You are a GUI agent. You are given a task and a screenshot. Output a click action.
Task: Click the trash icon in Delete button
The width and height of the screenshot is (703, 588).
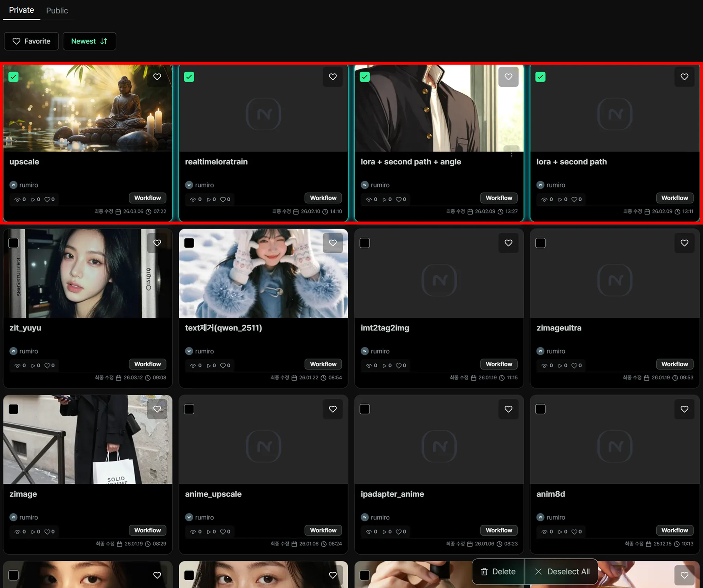(x=484, y=572)
